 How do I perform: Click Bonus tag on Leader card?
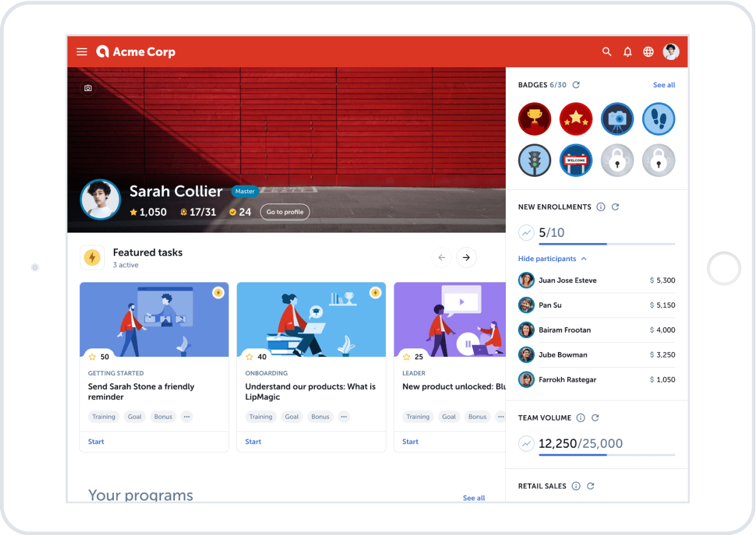click(x=477, y=417)
